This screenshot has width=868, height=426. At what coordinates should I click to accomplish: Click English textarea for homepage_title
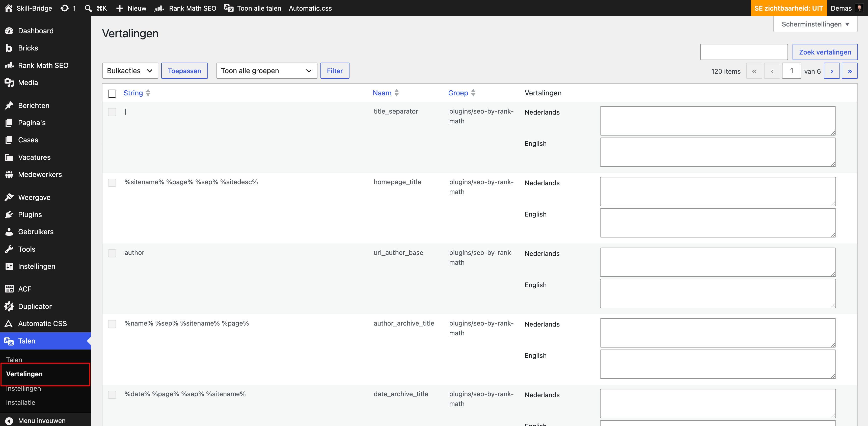718,223
